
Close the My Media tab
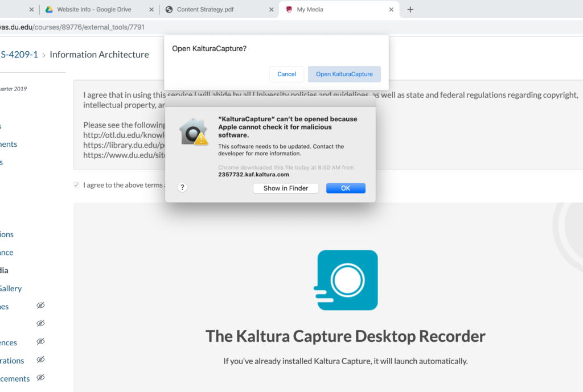(391, 10)
